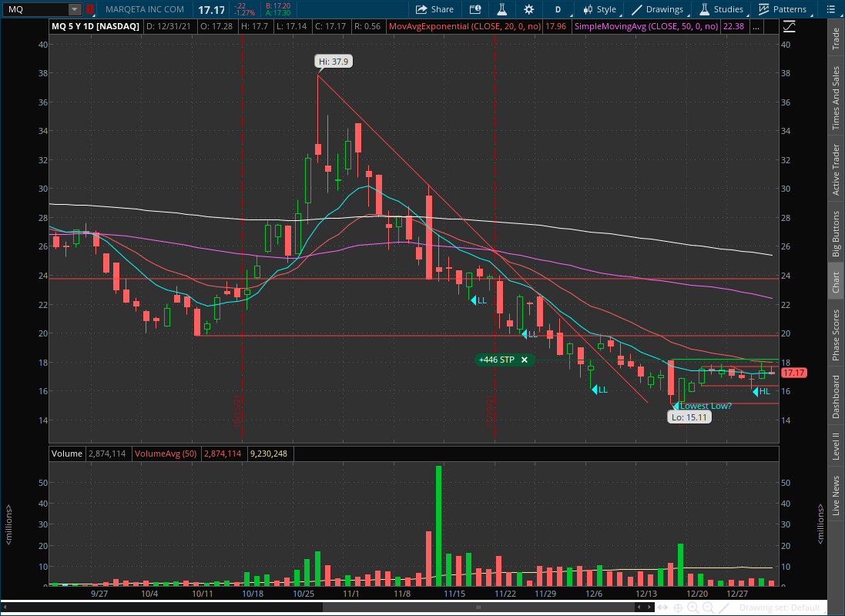This screenshot has width=845, height=616.
Task: Open the Style menu in the toolbar
Action: click(599, 9)
